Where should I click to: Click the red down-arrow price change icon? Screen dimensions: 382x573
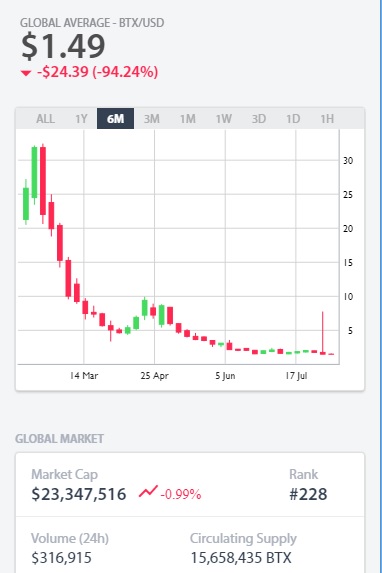click(x=26, y=73)
